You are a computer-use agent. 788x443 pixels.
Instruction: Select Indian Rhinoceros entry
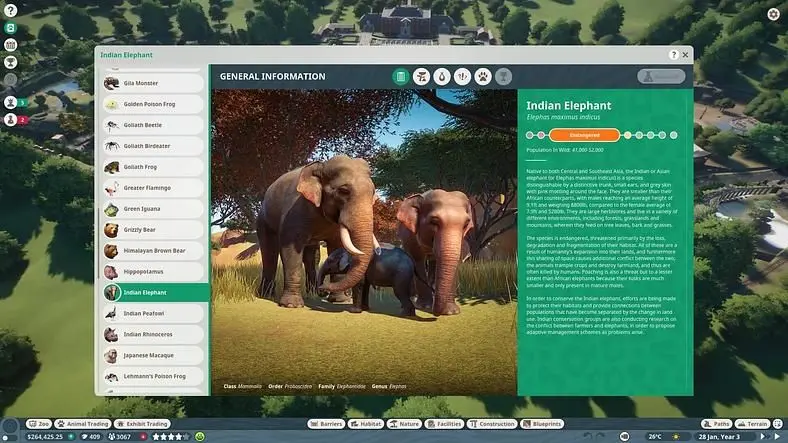pos(153,334)
